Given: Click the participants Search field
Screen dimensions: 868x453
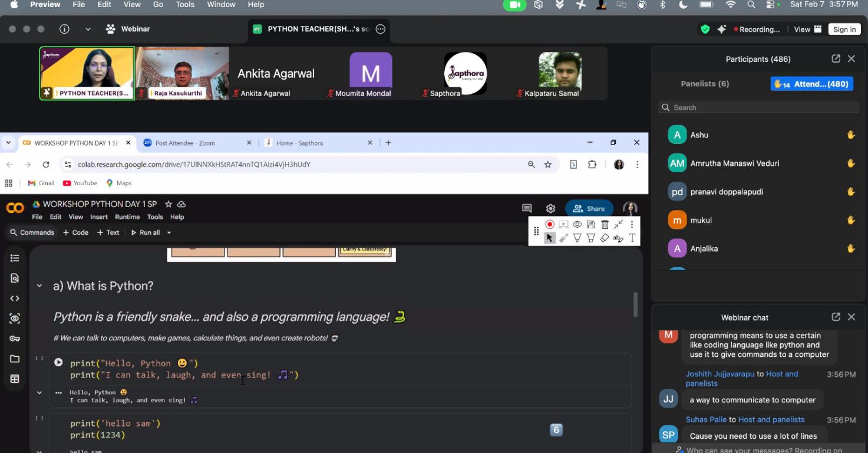Looking at the screenshot, I should click(758, 107).
